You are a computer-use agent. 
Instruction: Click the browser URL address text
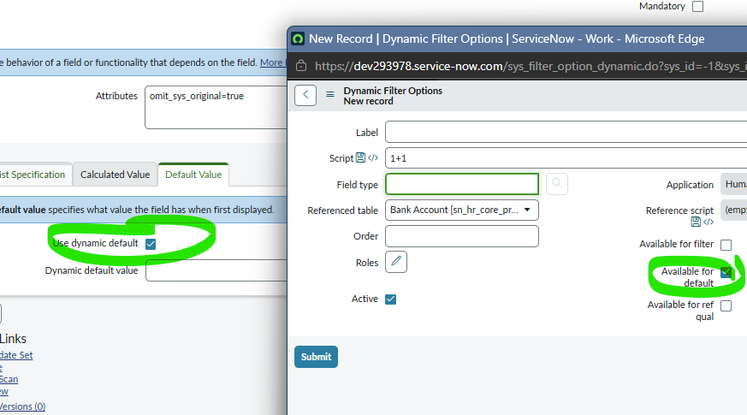coord(531,66)
